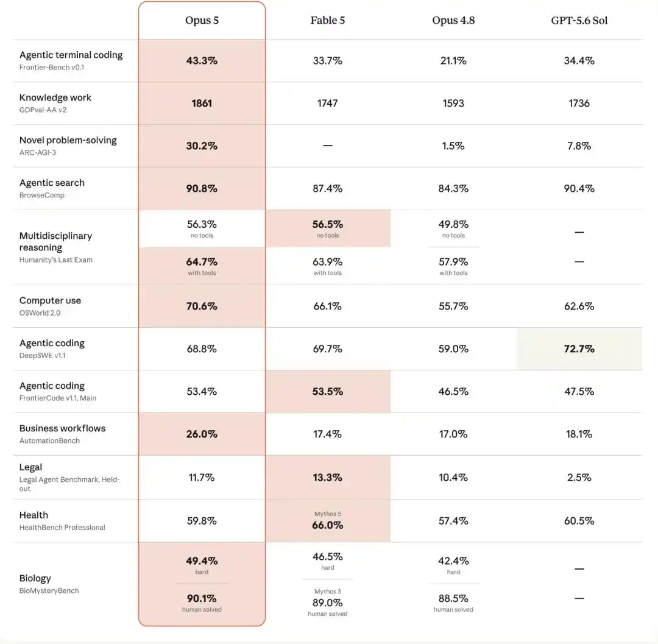Select the 1861 GDPval-AA score
658x644 pixels.
coord(202,103)
